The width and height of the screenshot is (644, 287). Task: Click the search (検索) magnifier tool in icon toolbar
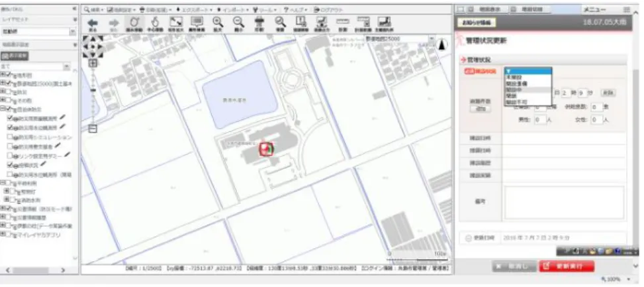click(280, 25)
